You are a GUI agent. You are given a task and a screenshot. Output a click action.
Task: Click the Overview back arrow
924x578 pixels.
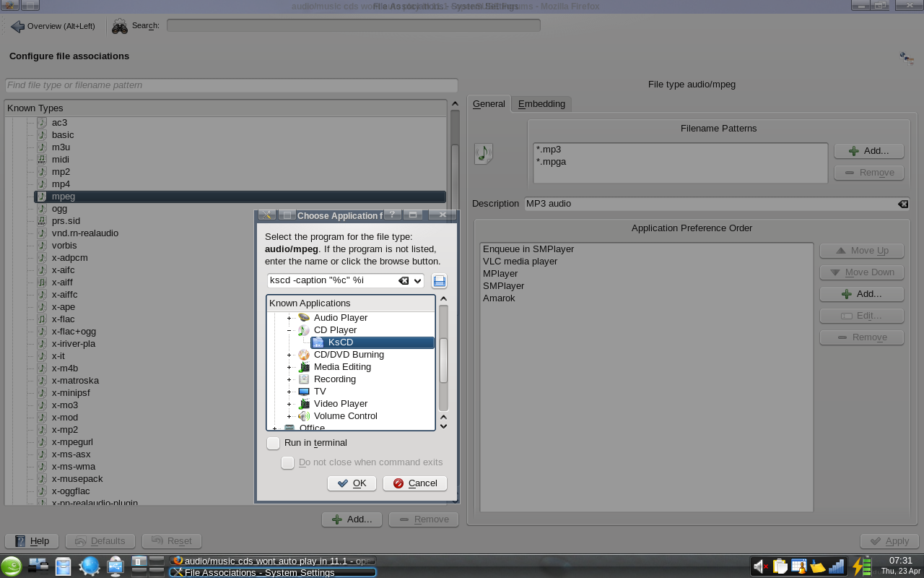[x=18, y=26]
